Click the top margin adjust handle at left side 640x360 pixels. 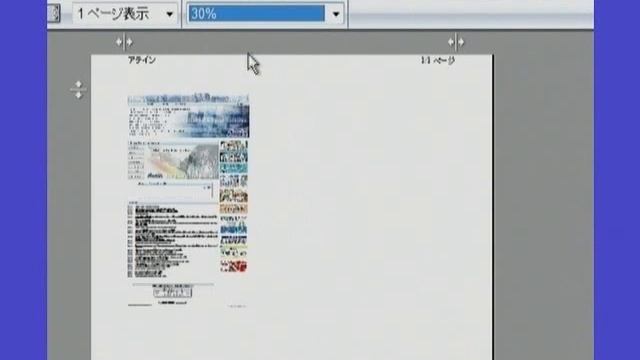tap(78, 90)
